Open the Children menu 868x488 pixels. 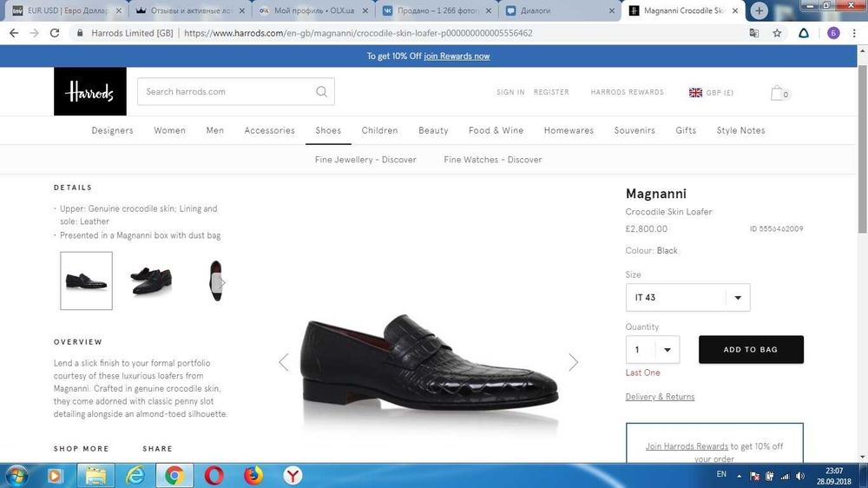[379, 130]
